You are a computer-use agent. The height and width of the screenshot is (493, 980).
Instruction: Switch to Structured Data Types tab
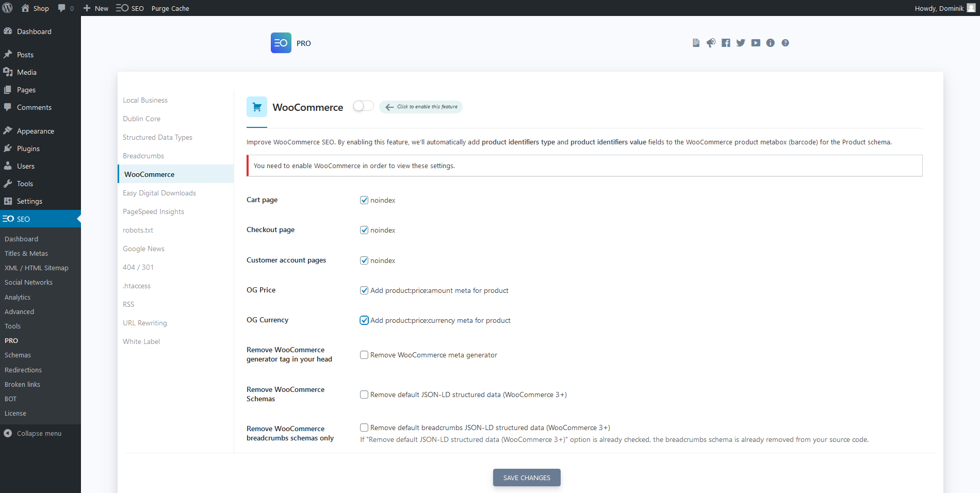coord(175,137)
